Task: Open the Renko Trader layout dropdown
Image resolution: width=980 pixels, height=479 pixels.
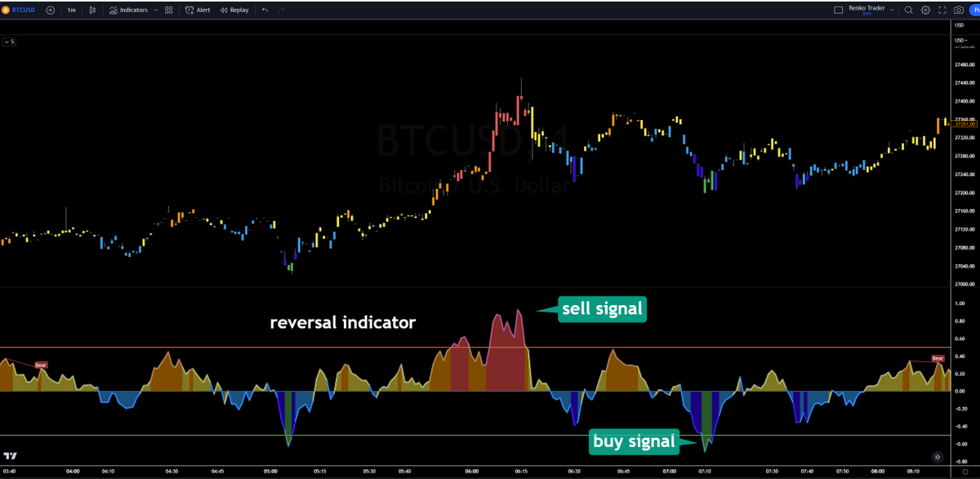Action: (892, 10)
